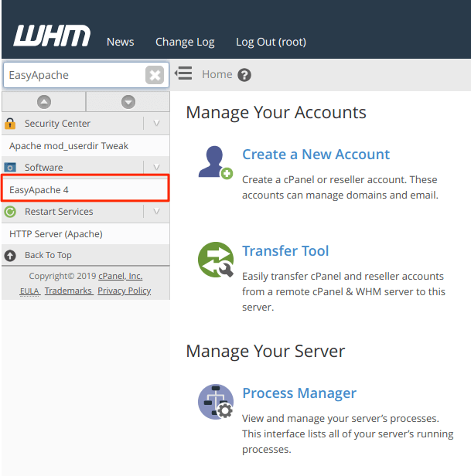Click the Security Center lock icon
Screen dimensions: 471x476
coord(11,124)
